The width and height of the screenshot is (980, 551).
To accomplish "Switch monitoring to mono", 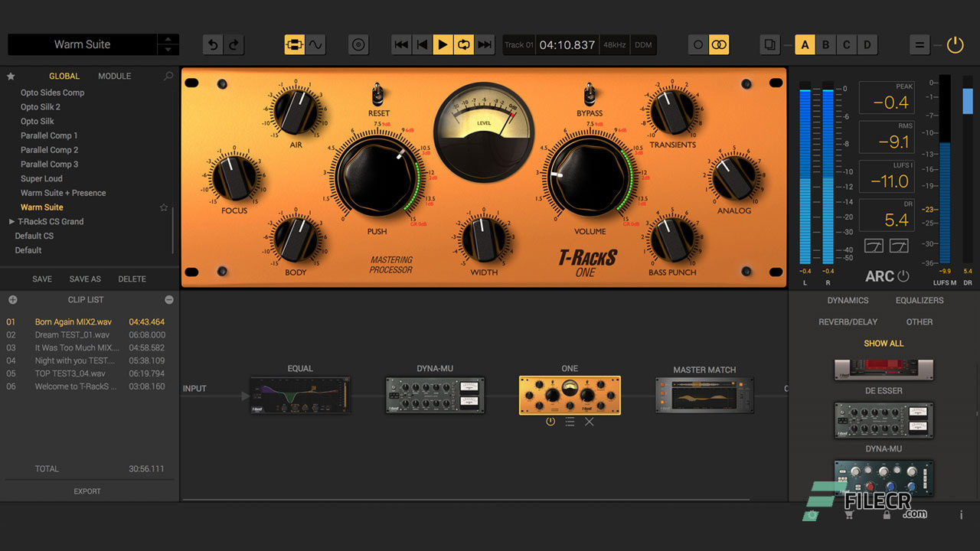I will [x=697, y=45].
